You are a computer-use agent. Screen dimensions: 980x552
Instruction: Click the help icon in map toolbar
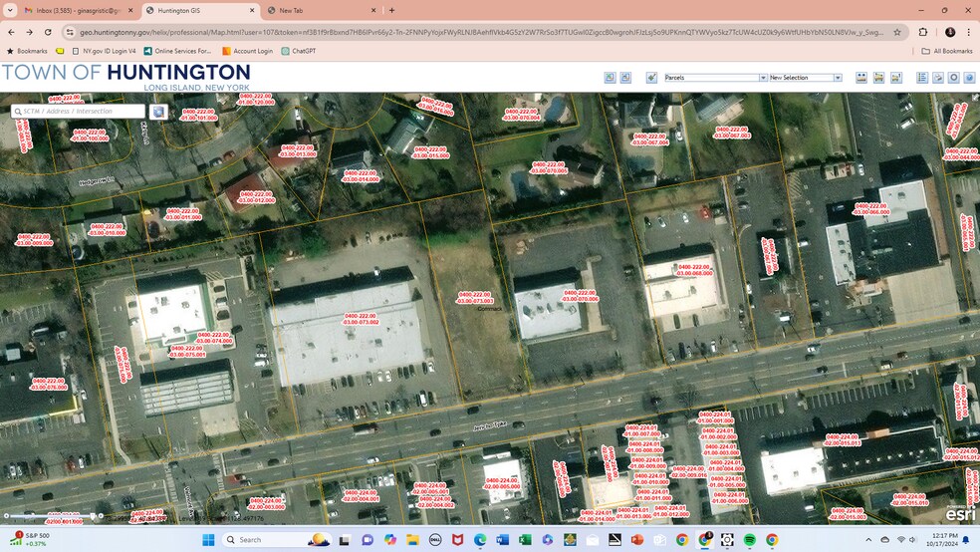tap(969, 78)
